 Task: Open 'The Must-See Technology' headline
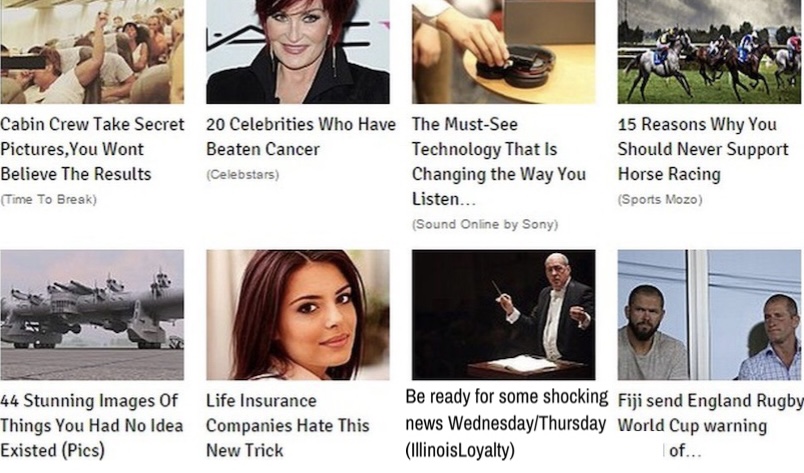coord(499,161)
